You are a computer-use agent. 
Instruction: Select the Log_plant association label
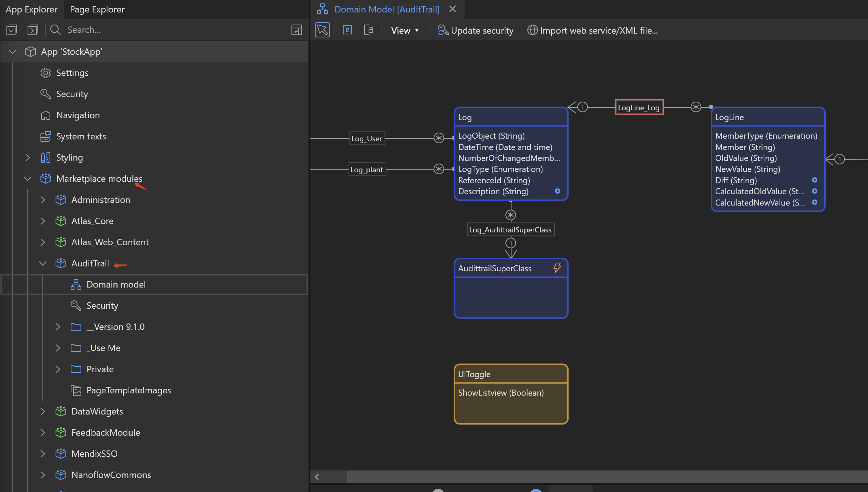pyautogui.click(x=367, y=170)
